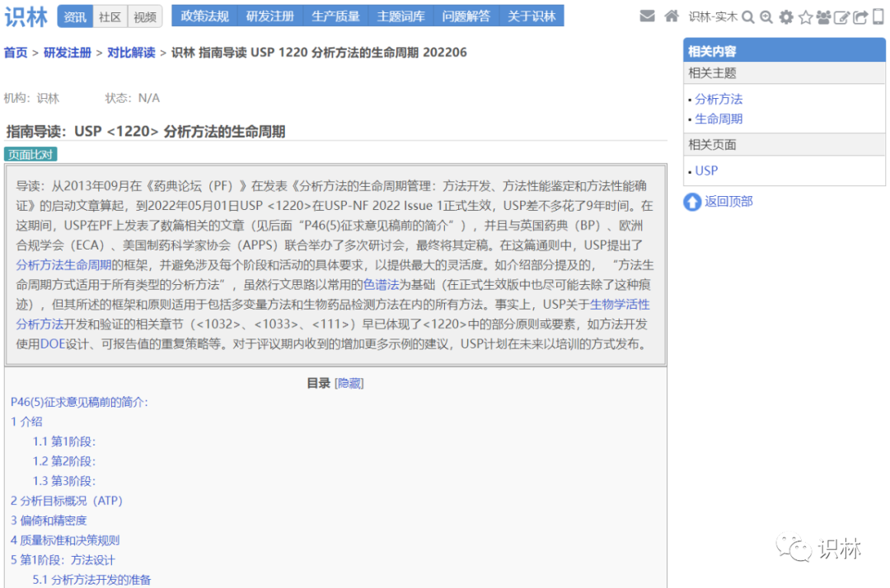Click the zoom-in magnifier icon
Screen dimensions: 890x588
[766, 17]
